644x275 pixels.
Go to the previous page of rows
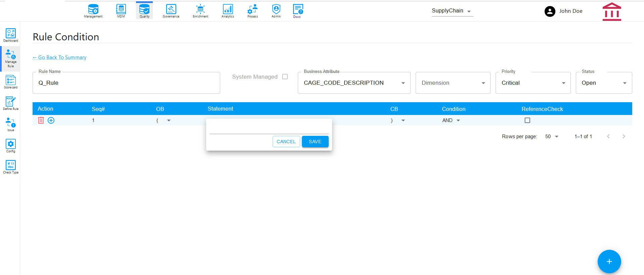pyautogui.click(x=608, y=136)
